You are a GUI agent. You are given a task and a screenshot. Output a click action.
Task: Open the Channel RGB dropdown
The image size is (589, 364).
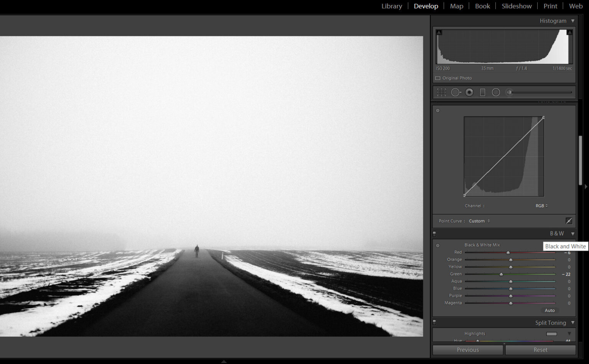click(x=541, y=206)
